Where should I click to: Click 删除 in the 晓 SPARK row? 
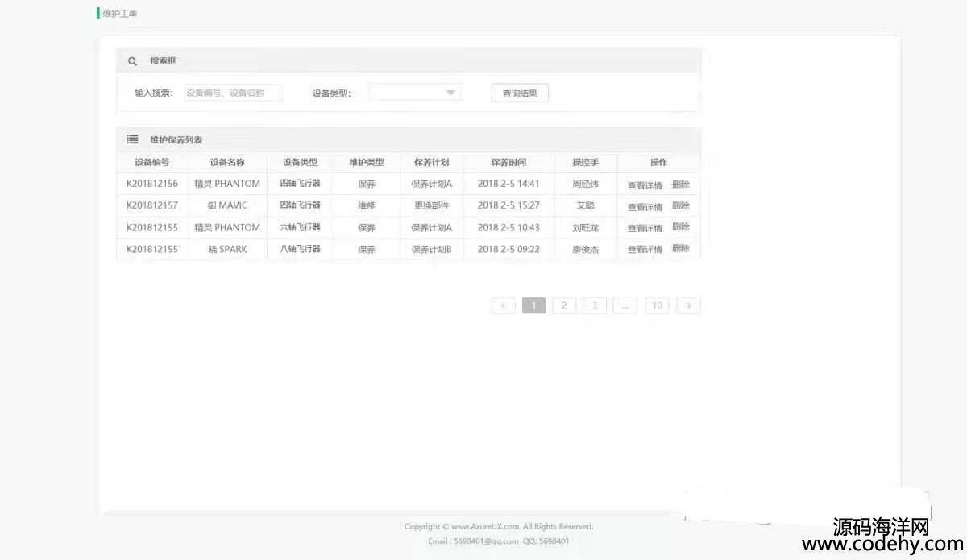(681, 249)
